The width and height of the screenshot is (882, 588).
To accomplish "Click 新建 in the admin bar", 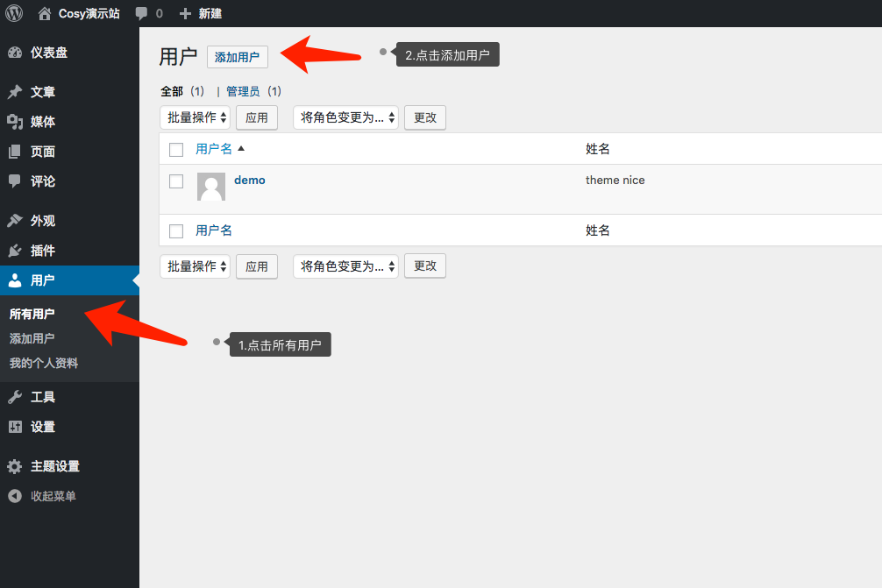I will (210, 13).
